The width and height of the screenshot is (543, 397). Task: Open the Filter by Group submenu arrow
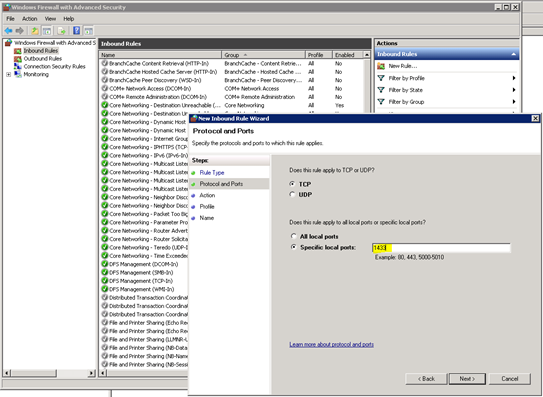[x=514, y=102]
